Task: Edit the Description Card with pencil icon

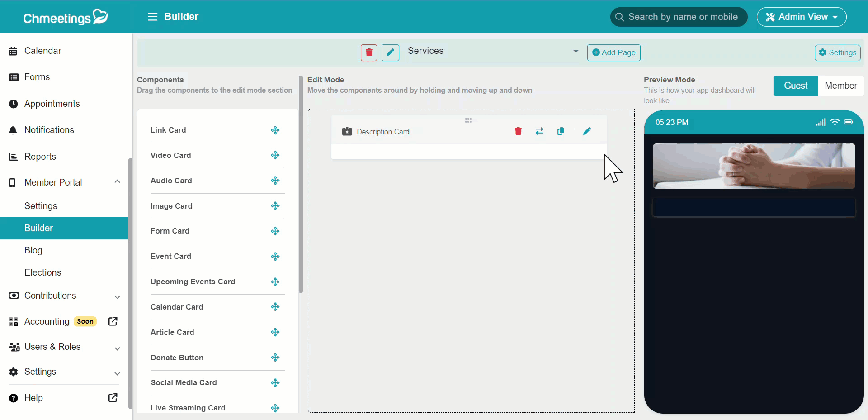Action: (587, 131)
